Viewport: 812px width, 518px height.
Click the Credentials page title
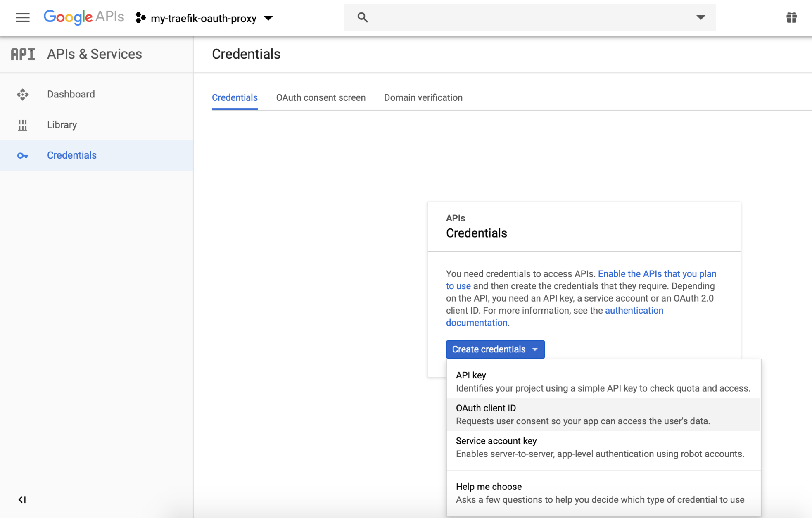click(x=246, y=54)
